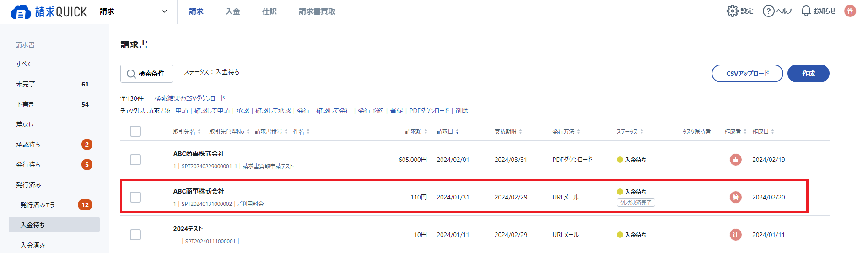Screen dimensions: 868x253
Task: Switch to the 仕訳 top tab
Action: pyautogui.click(x=270, y=11)
